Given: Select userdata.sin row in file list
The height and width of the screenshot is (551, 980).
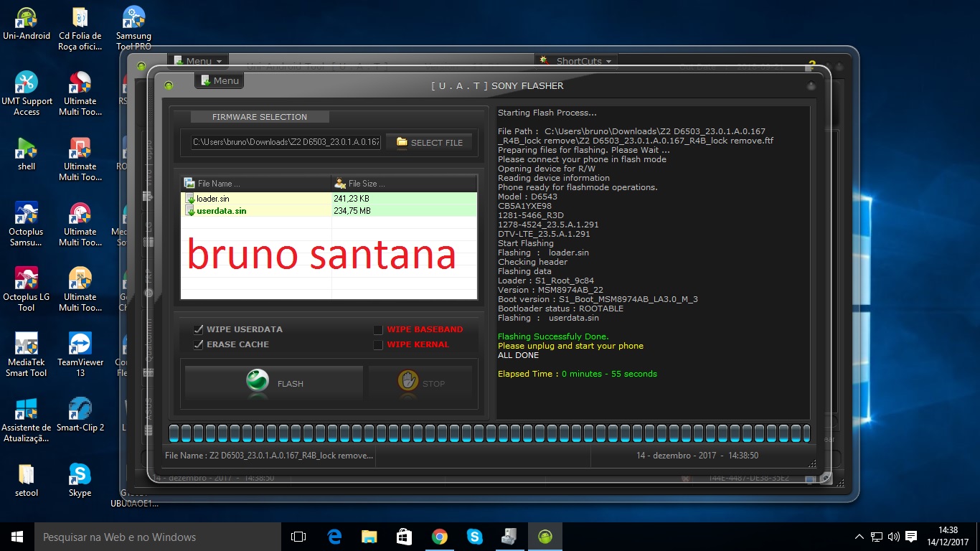Looking at the screenshot, I should tap(329, 210).
